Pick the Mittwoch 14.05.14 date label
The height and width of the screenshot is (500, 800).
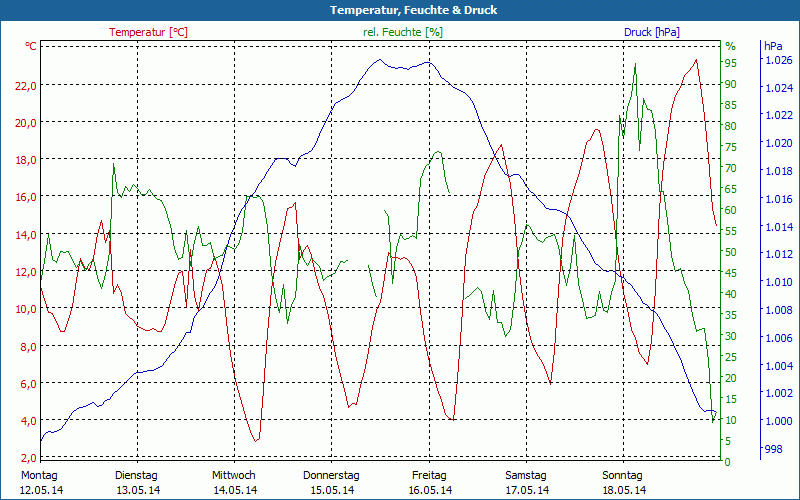(234, 482)
